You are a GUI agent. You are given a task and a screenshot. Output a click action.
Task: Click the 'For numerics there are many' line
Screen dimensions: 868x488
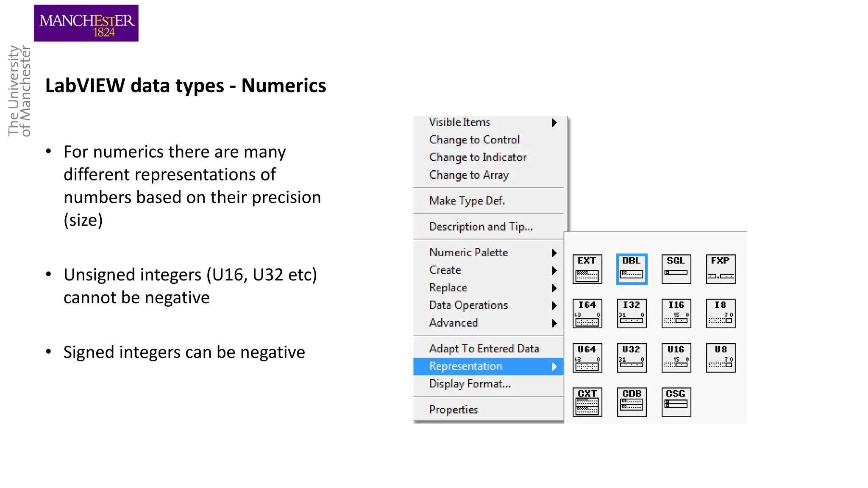pyautogui.click(x=175, y=152)
